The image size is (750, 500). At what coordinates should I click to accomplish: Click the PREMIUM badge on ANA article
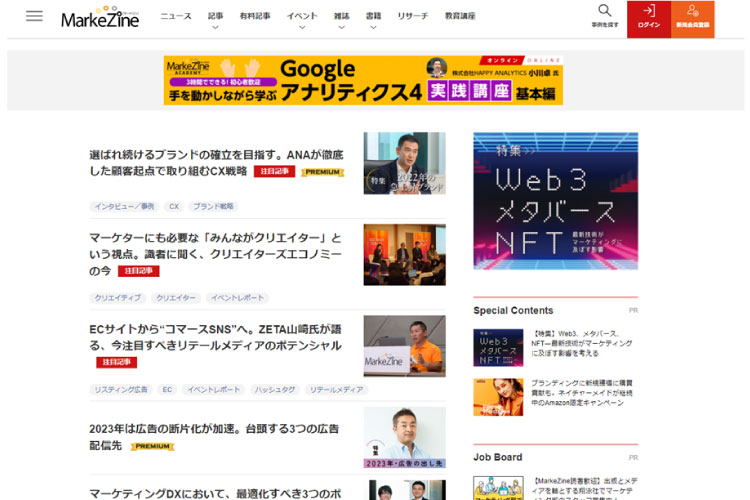[x=323, y=172]
